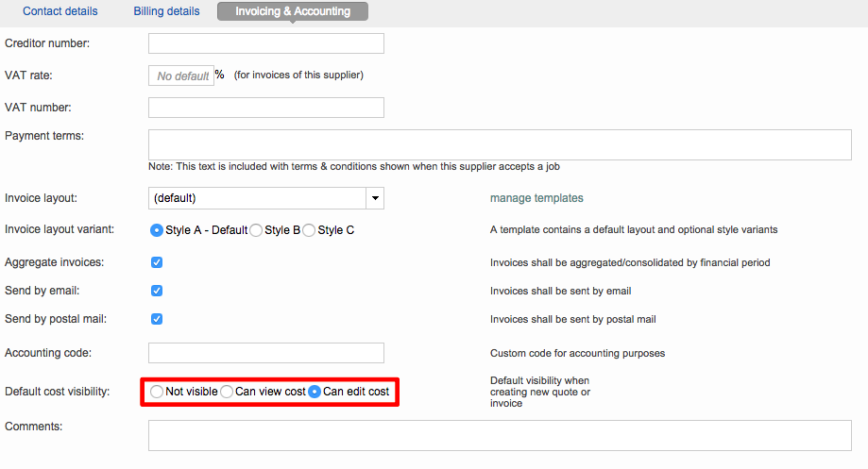Switch to the Contact details tab

[59, 11]
